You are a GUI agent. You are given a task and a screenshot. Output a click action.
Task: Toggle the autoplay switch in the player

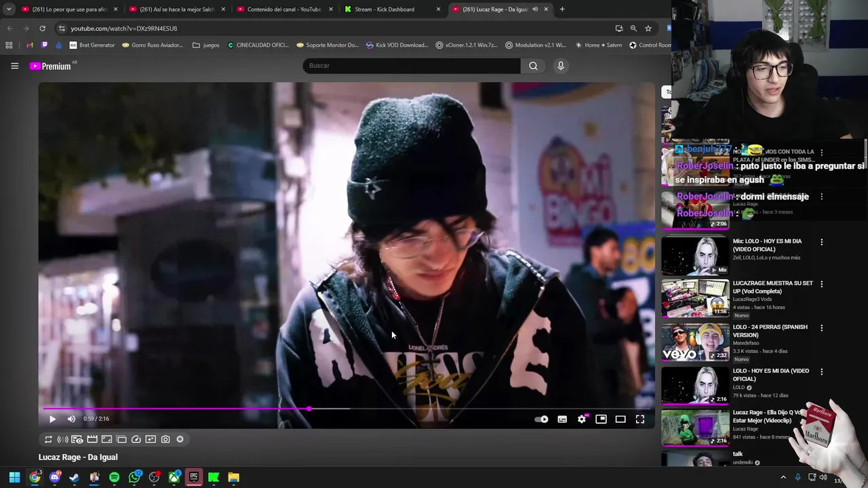(x=541, y=419)
